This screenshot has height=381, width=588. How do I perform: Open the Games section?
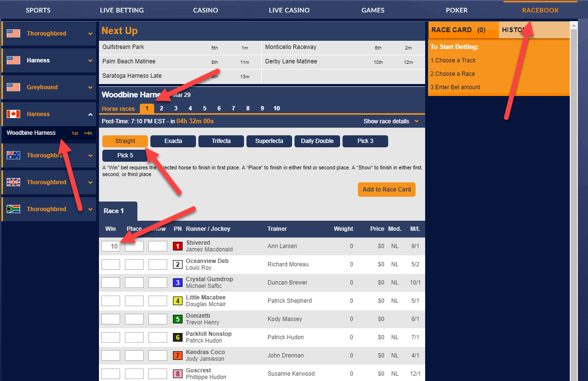tap(373, 10)
